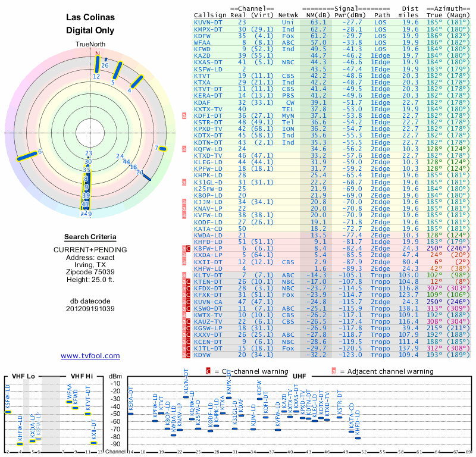Click the KGSW-LP callsign in the table
Image resolution: width=476 pixels, height=457 pixels.
[208, 328]
